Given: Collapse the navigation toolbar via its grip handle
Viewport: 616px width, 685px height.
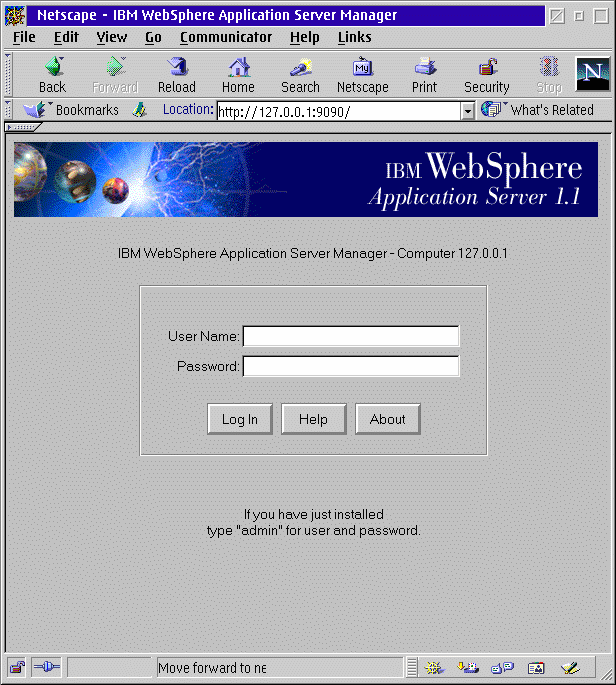Looking at the screenshot, I should [x=7, y=74].
